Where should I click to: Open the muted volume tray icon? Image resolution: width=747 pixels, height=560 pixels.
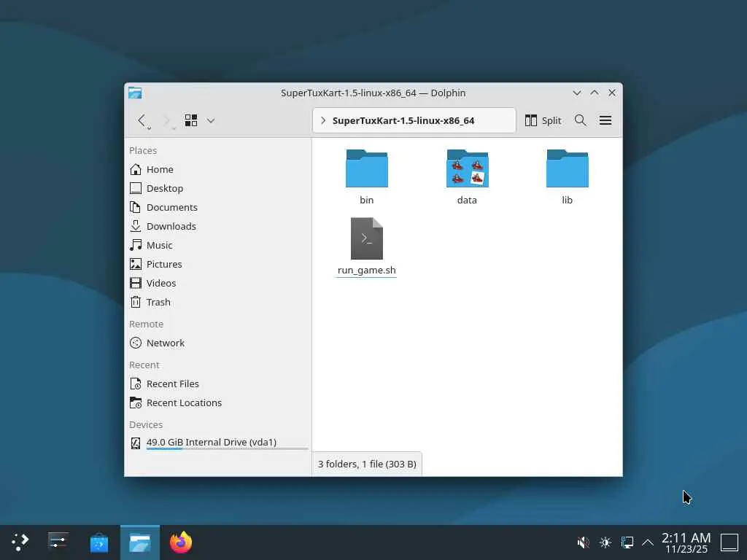583,542
